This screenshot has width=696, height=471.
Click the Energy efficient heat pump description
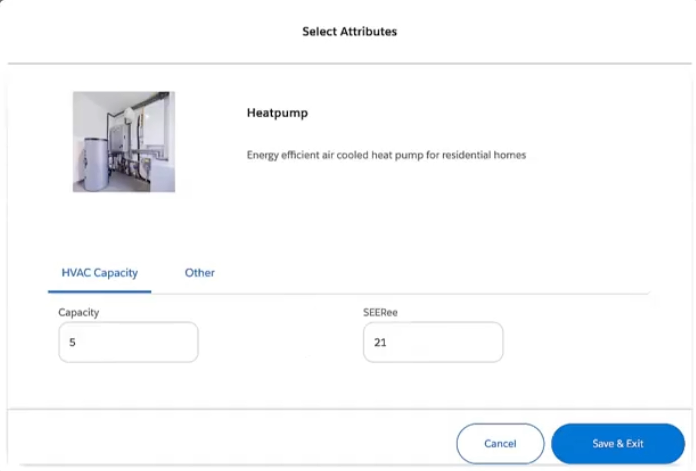tap(386, 155)
